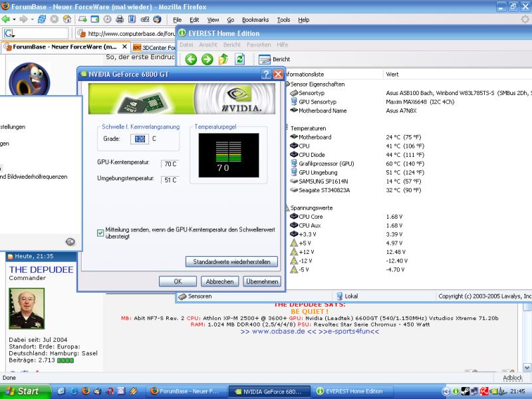Refresh the EVEREST sensor readings
The width and height of the screenshot is (532, 399).
pyautogui.click(x=239, y=59)
